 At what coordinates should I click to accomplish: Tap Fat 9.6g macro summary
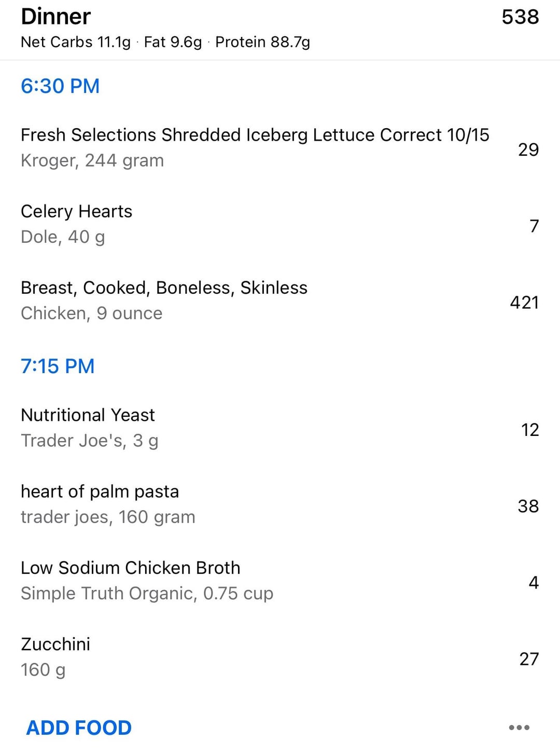(173, 42)
